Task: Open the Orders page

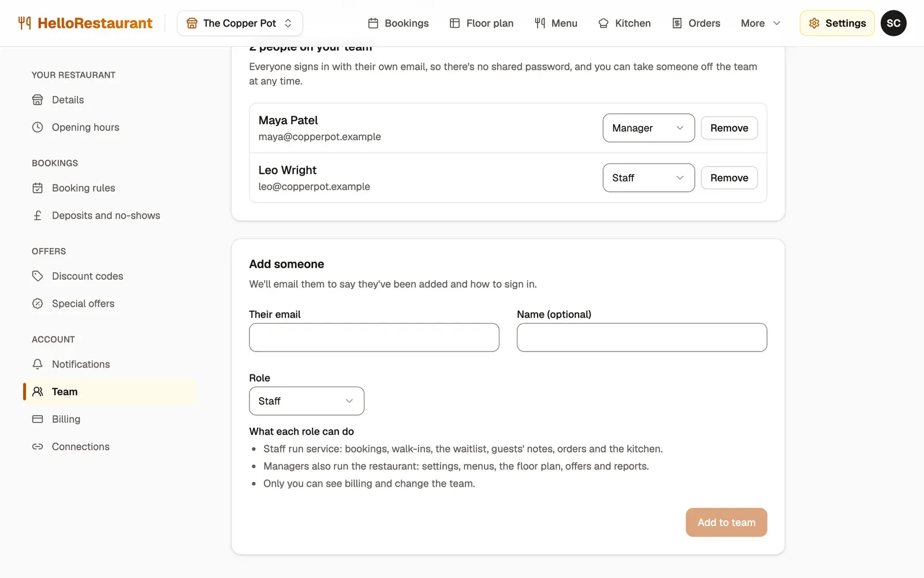Action: tap(696, 23)
